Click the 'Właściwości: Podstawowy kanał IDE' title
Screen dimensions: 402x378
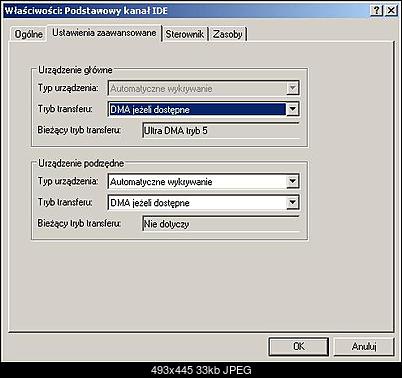86,11
